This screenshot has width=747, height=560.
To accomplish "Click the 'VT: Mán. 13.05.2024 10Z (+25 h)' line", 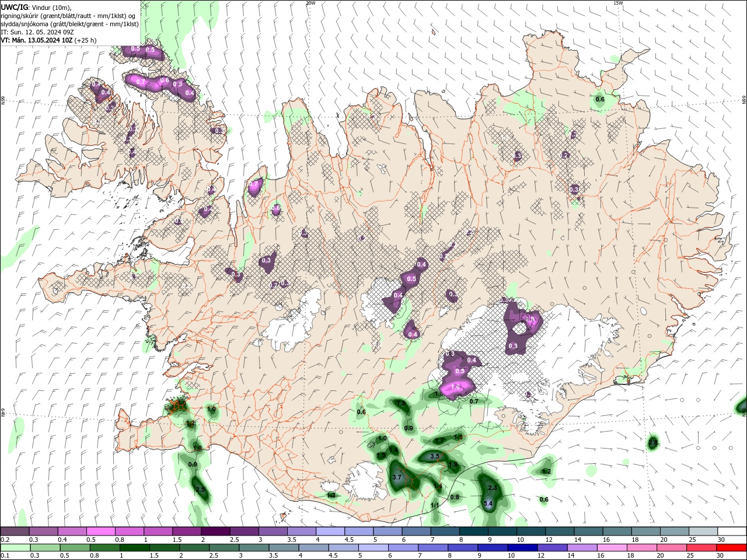I will (48, 40).
